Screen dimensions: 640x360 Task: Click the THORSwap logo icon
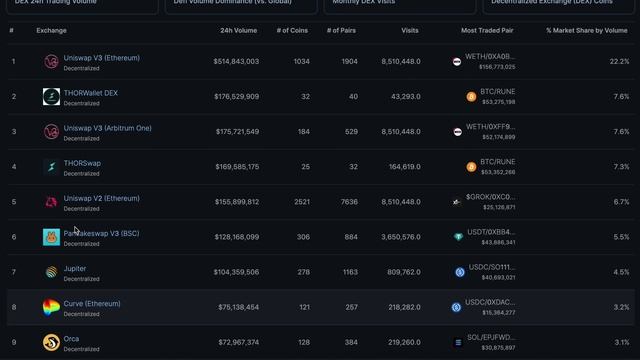pos(51,167)
